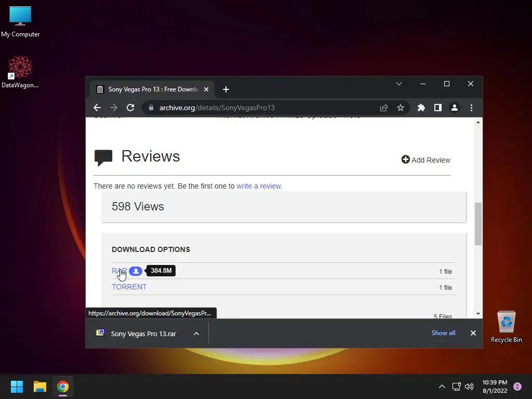Viewport: 532px width, 399px height.
Task: Click the page scroll-down arrow
Action: coord(478,314)
